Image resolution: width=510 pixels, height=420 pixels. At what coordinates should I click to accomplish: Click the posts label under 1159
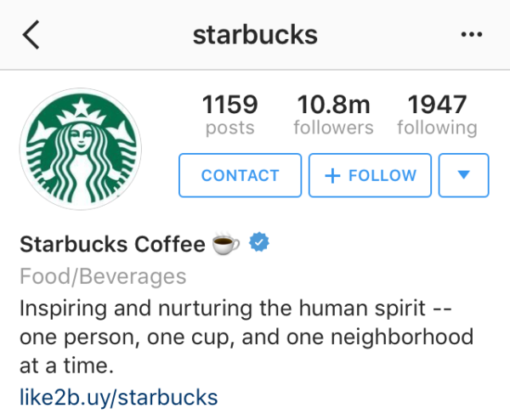(230, 128)
